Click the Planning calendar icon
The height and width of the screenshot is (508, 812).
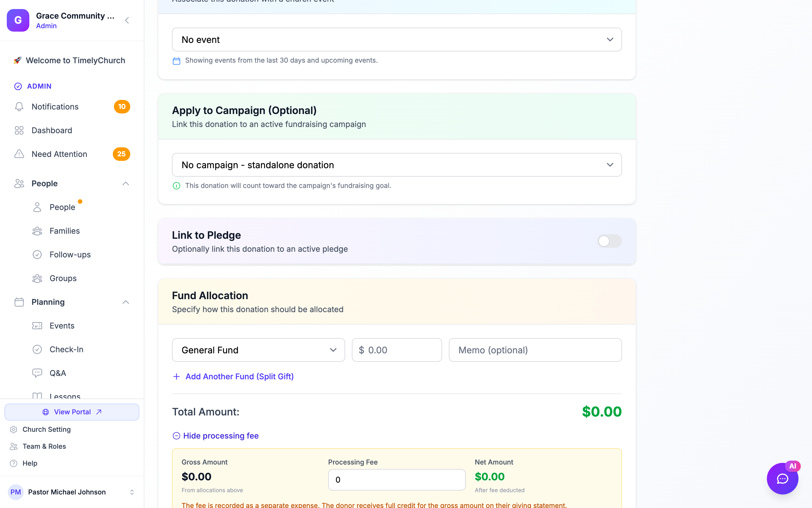click(x=19, y=302)
